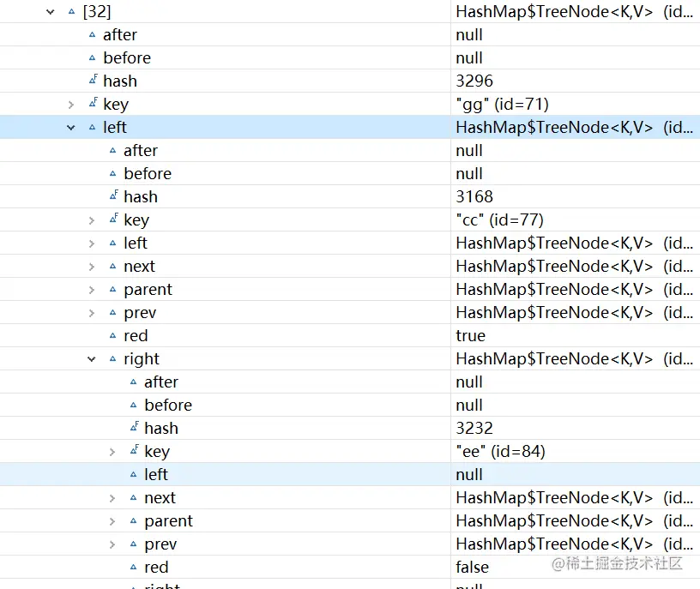
Task: Click the value "gg" (id=71)
Action: click(x=502, y=105)
